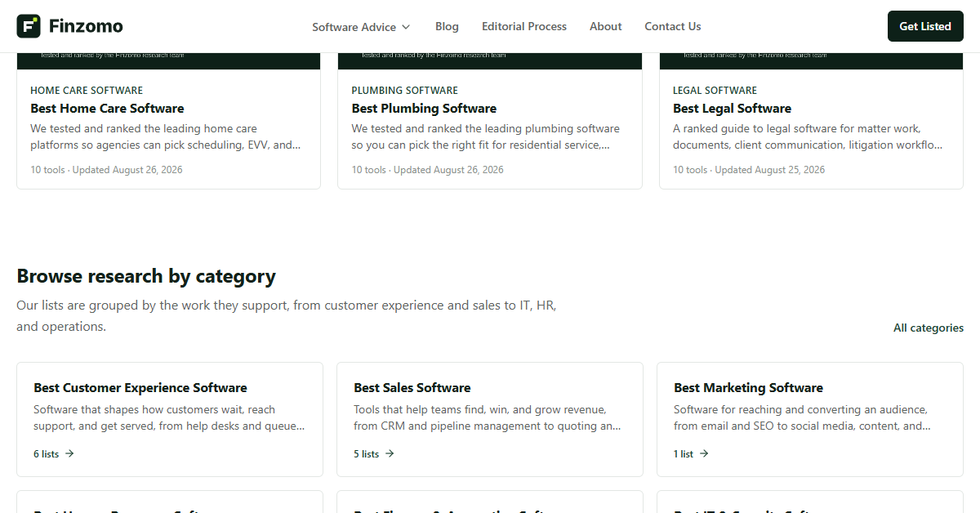980x513 pixels.
Task: Navigate to Contact Us
Action: [673, 26]
